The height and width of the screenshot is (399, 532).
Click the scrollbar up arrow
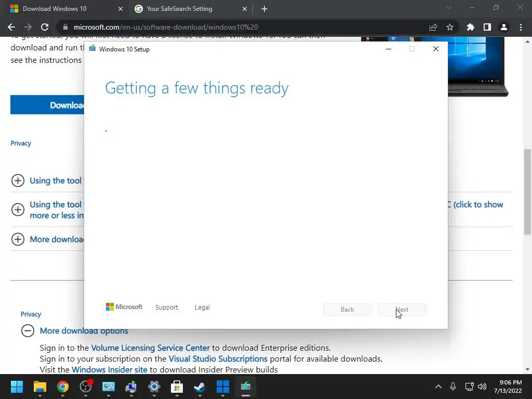pyautogui.click(x=528, y=42)
